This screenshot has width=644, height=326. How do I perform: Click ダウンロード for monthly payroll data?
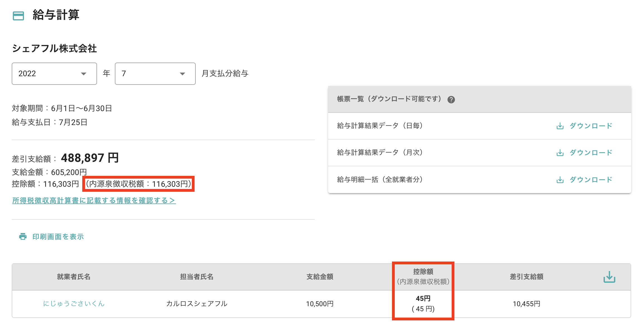click(x=591, y=153)
